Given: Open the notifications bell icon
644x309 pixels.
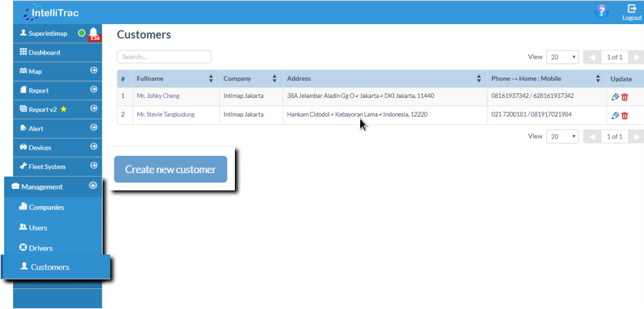Looking at the screenshot, I should [x=93, y=33].
